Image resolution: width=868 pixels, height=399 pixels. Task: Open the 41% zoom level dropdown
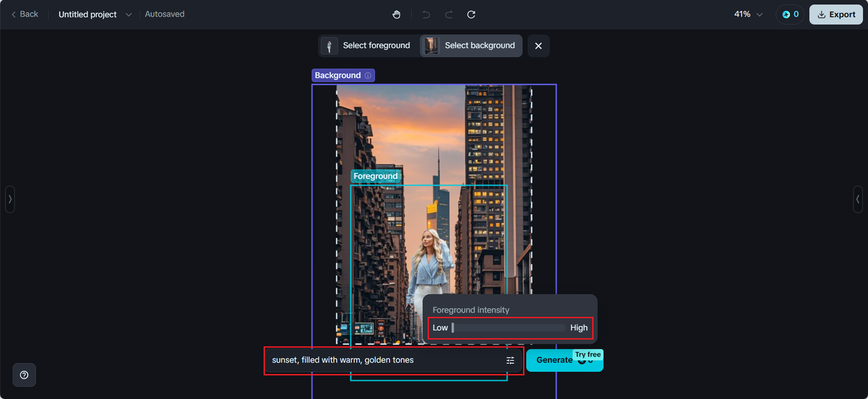point(748,14)
